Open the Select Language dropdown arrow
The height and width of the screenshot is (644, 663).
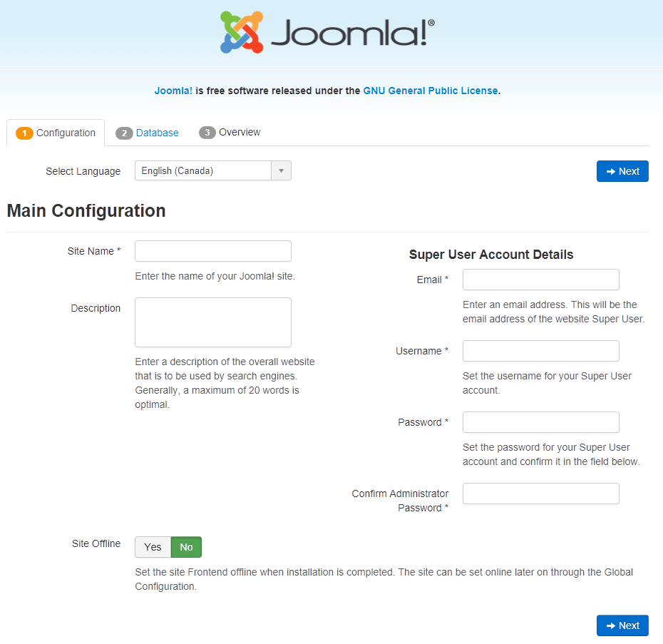click(281, 170)
